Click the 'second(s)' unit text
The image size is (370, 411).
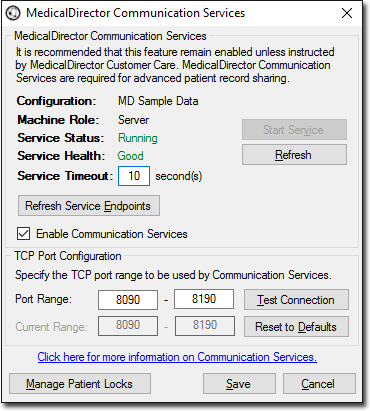coord(179,176)
